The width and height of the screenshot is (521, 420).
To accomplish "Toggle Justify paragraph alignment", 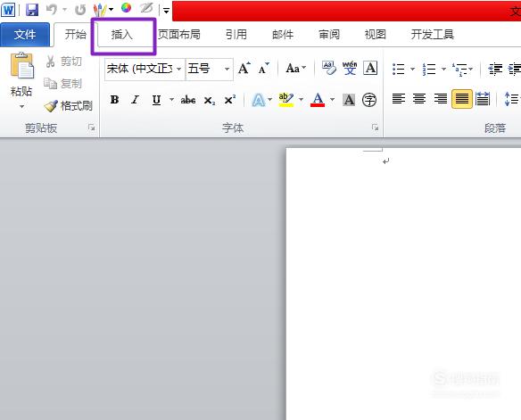I will click(462, 99).
